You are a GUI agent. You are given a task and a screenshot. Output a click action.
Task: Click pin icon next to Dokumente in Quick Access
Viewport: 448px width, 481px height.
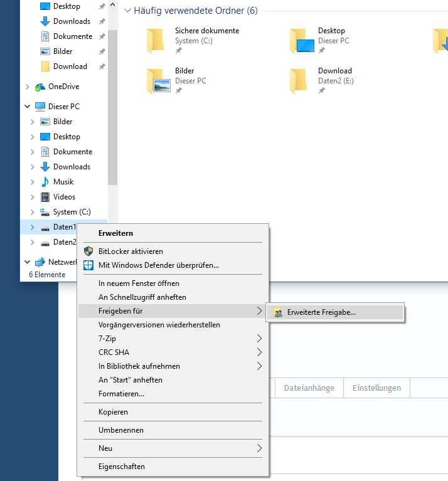[x=102, y=36]
